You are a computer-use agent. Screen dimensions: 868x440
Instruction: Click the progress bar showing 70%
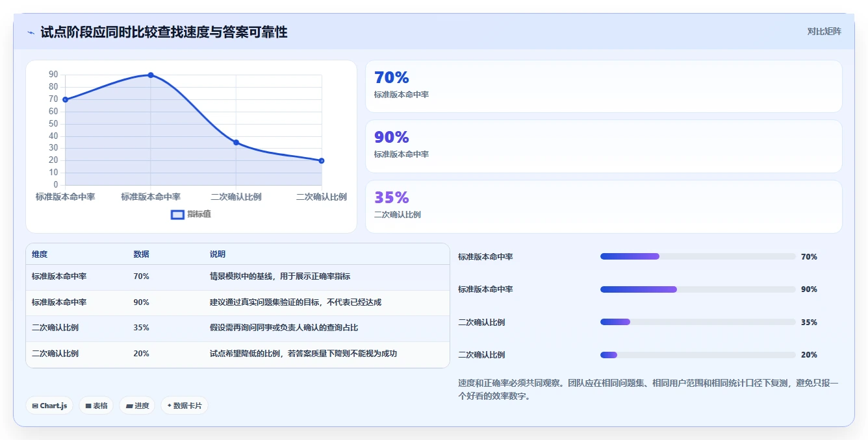click(x=698, y=256)
